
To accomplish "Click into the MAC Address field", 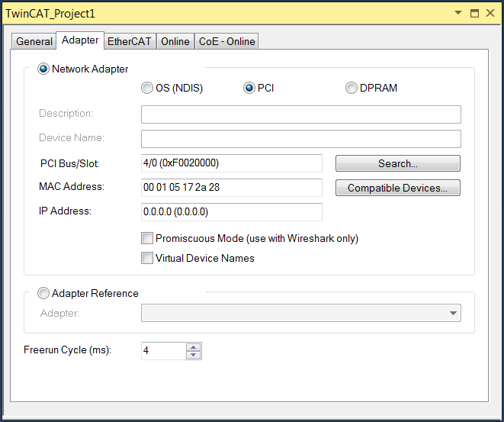I will (x=231, y=188).
